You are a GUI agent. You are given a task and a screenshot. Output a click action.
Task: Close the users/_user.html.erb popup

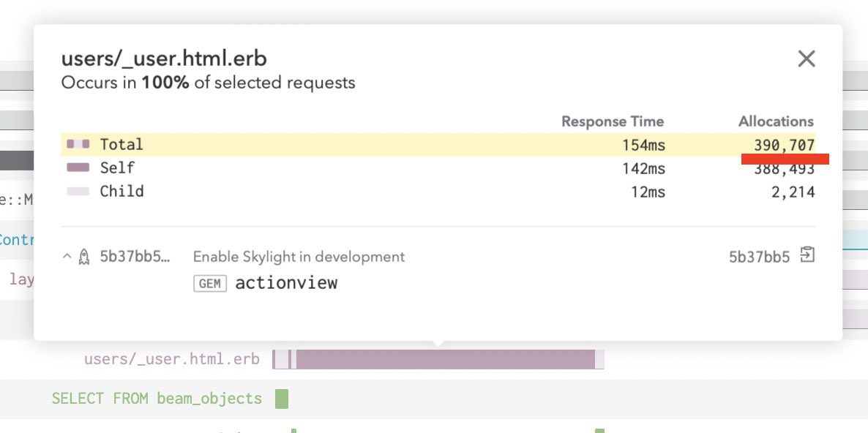[806, 59]
